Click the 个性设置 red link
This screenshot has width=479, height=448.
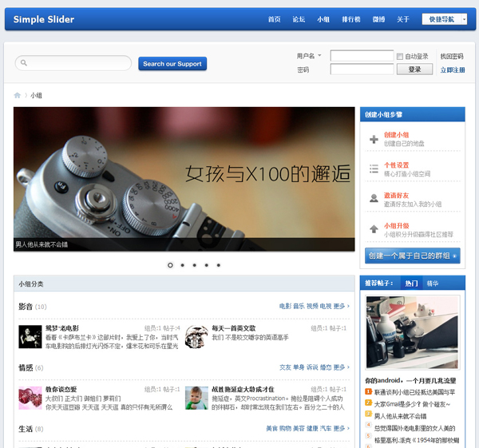(x=396, y=165)
